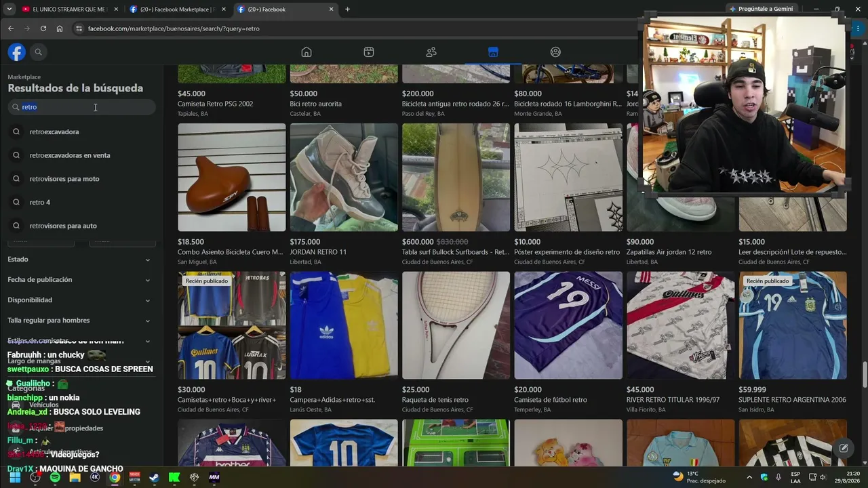Screen dimensions: 868x488
Task: Open 'Bicicleta antigua retro rodado 26' title
Action: pos(456,104)
